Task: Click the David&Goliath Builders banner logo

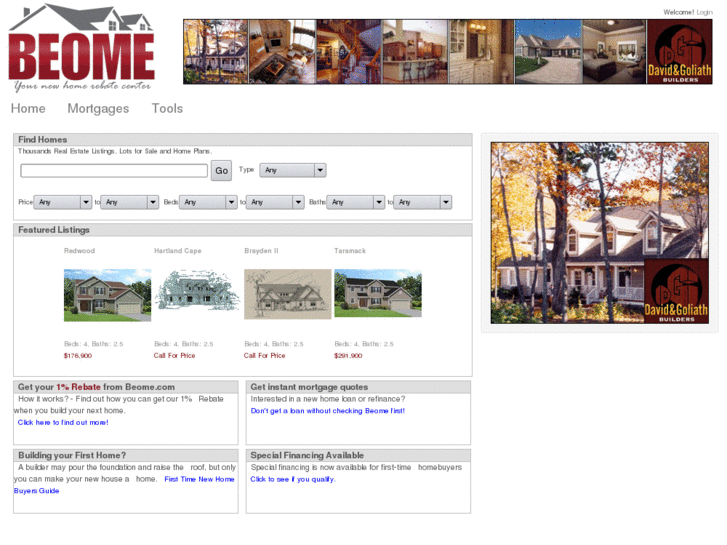Action: 679,51
